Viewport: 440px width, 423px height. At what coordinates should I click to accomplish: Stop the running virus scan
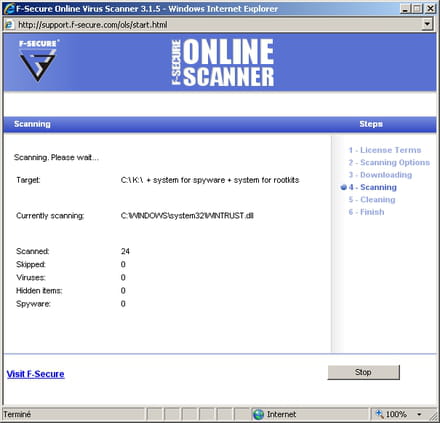coord(363,372)
